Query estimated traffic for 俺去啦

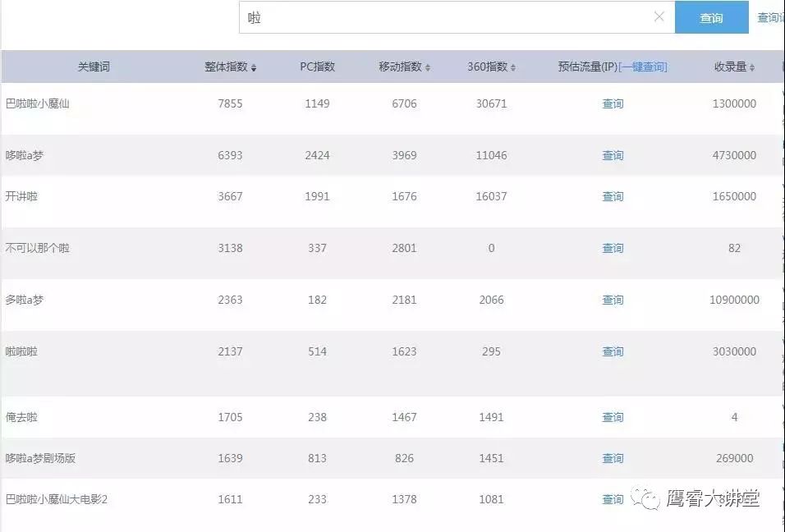pos(613,417)
